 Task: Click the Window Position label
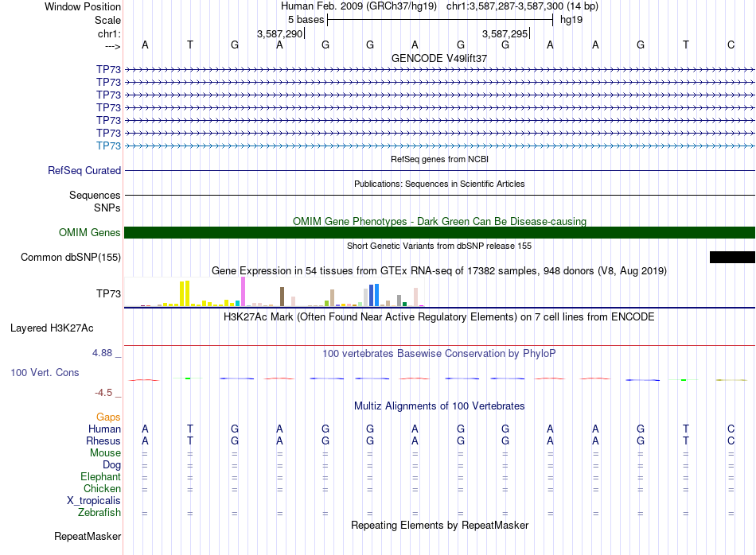tap(83, 6)
